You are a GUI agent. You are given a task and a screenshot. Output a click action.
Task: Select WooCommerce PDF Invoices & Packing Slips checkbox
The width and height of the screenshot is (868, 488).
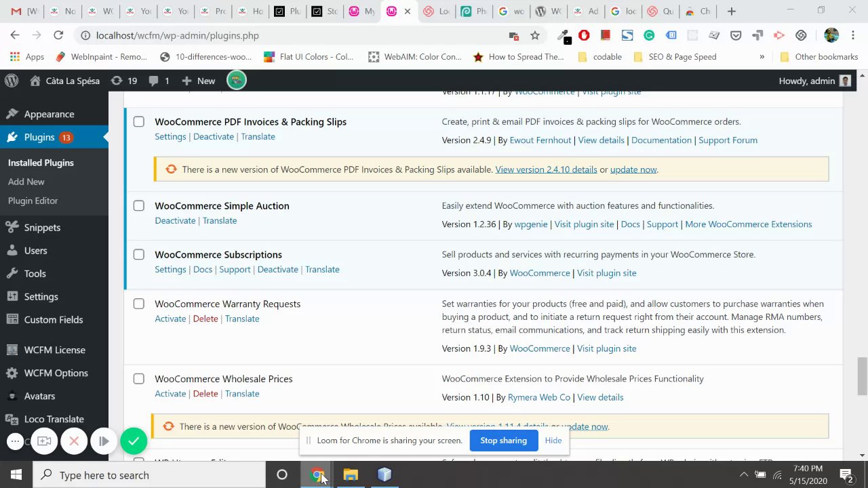click(x=138, y=122)
